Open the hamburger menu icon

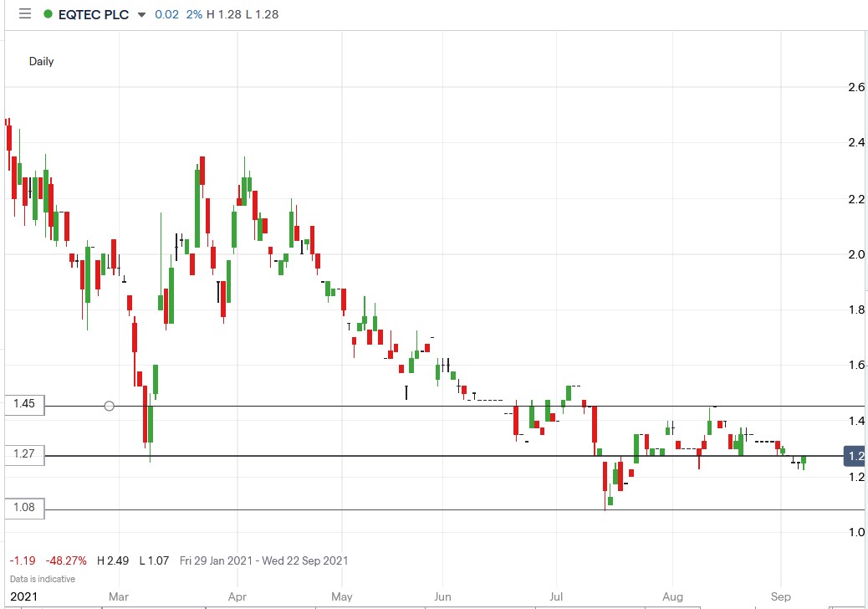point(24,13)
